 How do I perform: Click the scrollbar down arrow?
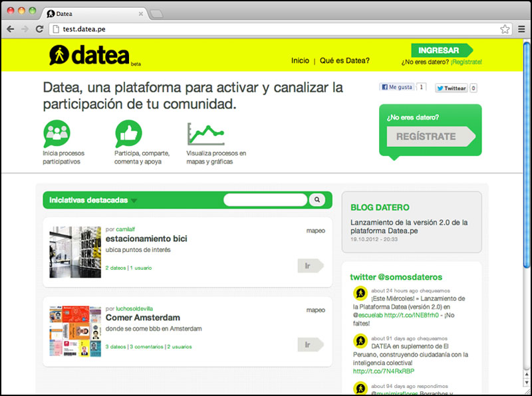coord(527,383)
